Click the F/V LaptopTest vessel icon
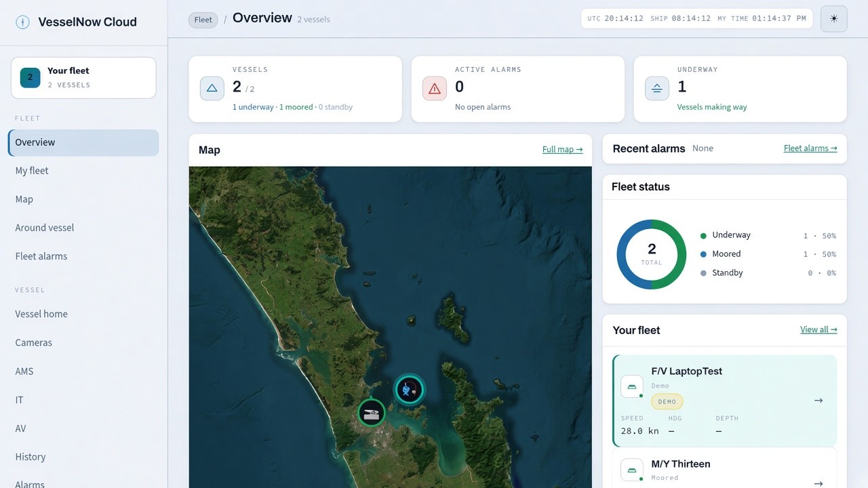Image resolution: width=868 pixels, height=488 pixels. coord(632,386)
